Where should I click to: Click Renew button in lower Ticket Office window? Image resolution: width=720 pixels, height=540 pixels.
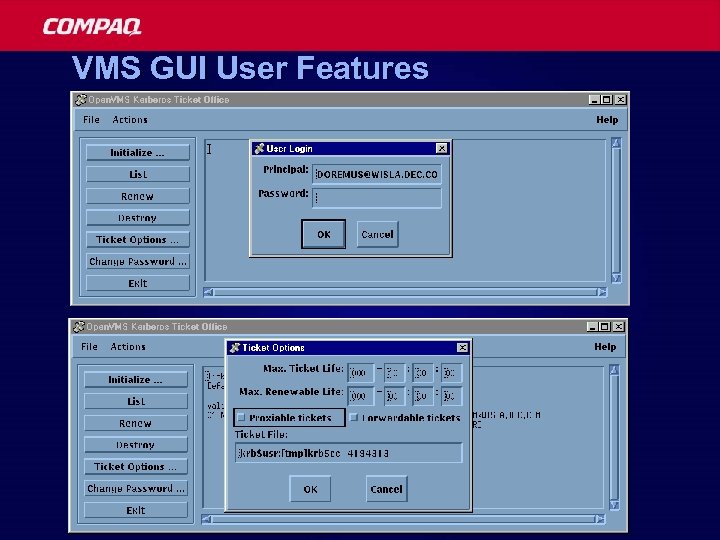pos(135,423)
